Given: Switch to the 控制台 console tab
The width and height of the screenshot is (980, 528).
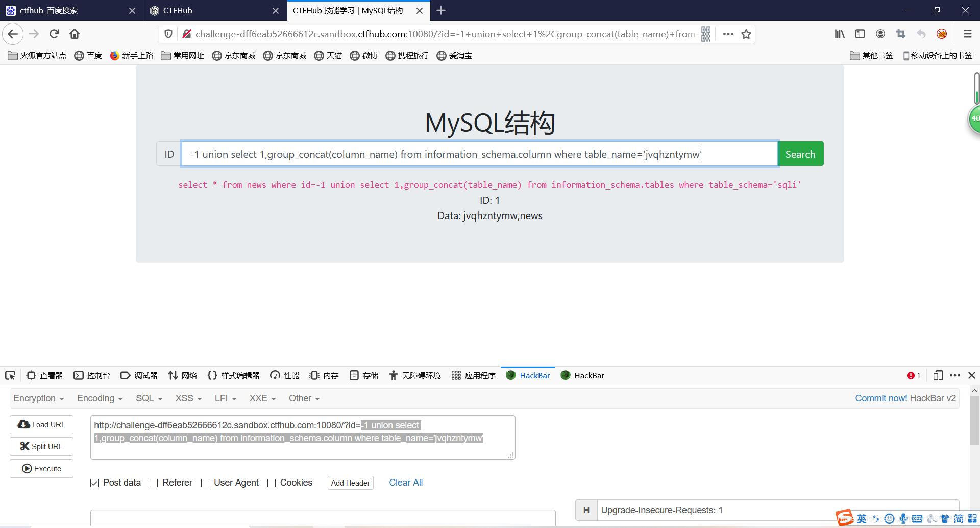Looking at the screenshot, I should 92,376.
